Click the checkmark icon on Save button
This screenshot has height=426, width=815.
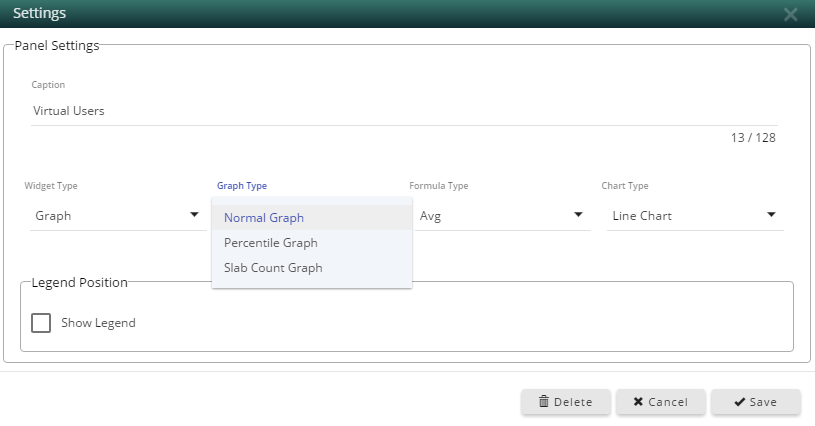click(x=739, y=402)
